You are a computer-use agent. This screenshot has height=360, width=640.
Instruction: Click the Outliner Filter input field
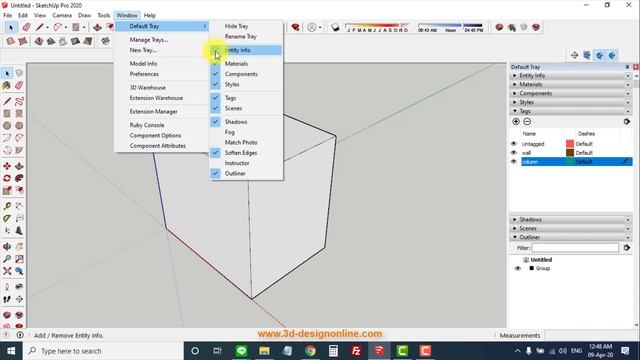point(575,248)
